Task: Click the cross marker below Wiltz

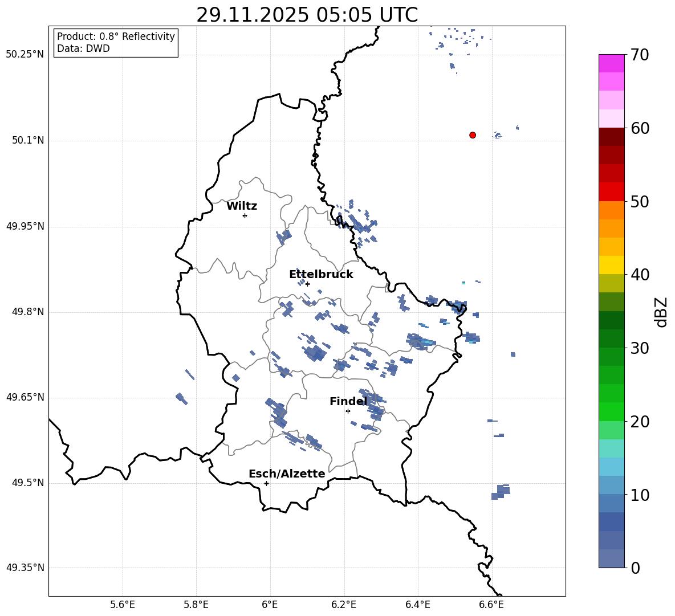Action: click(245, 215)
